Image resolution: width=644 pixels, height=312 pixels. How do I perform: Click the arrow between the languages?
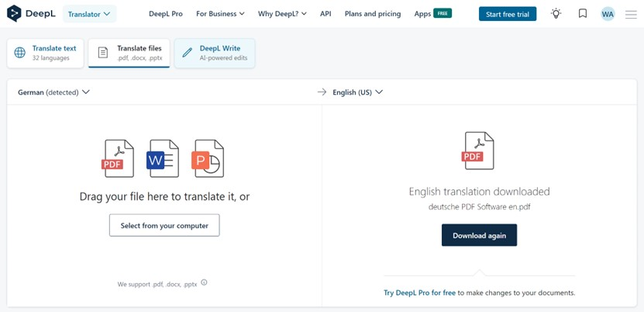(x=322, y=92)
